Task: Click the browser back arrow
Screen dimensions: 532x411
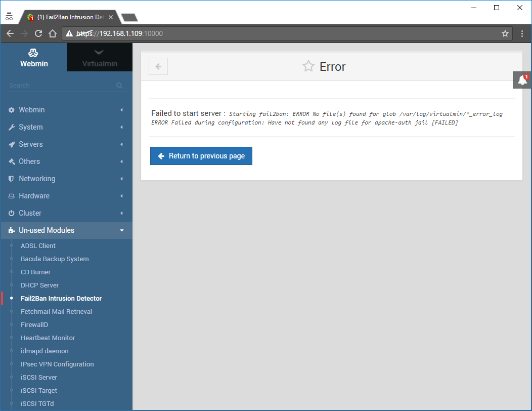Action: (10, 33)
